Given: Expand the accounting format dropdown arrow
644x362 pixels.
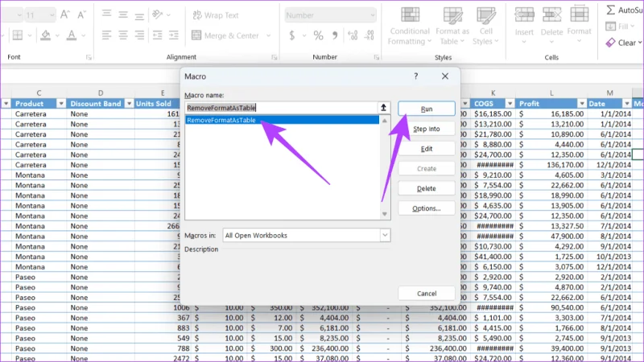Looking at the screenshot, I should click(x=304, y=35).
